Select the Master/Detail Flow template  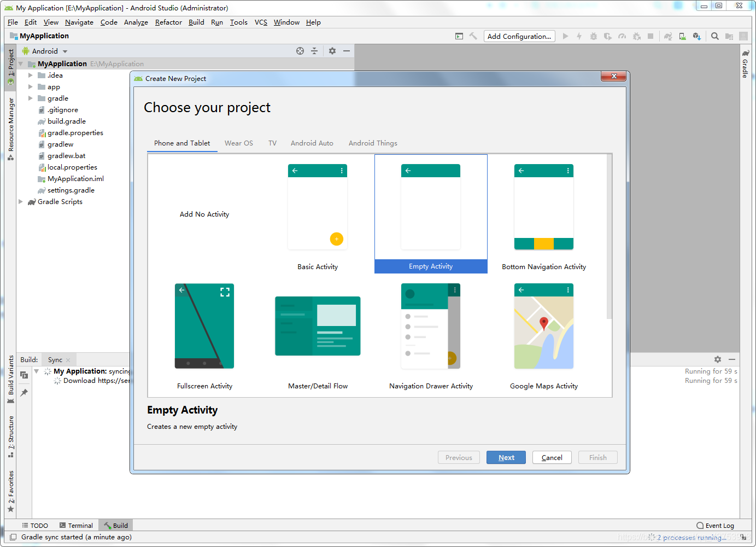[x=318, y=334]
